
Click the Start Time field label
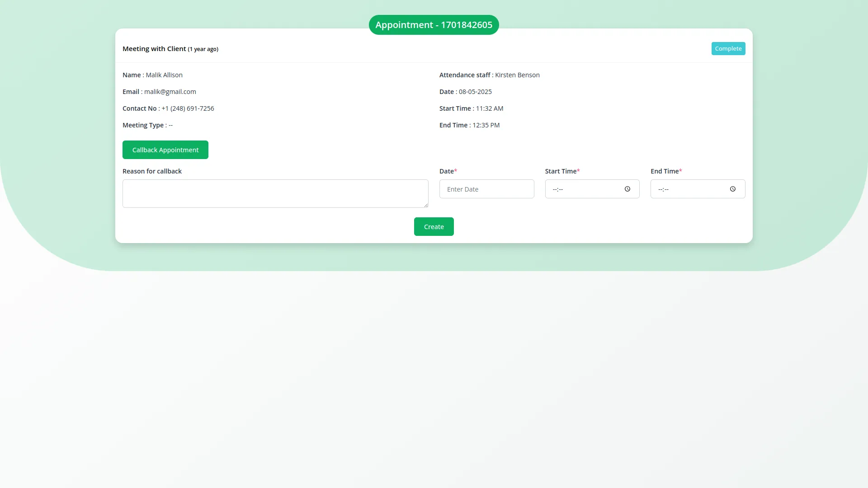(561, 171)
